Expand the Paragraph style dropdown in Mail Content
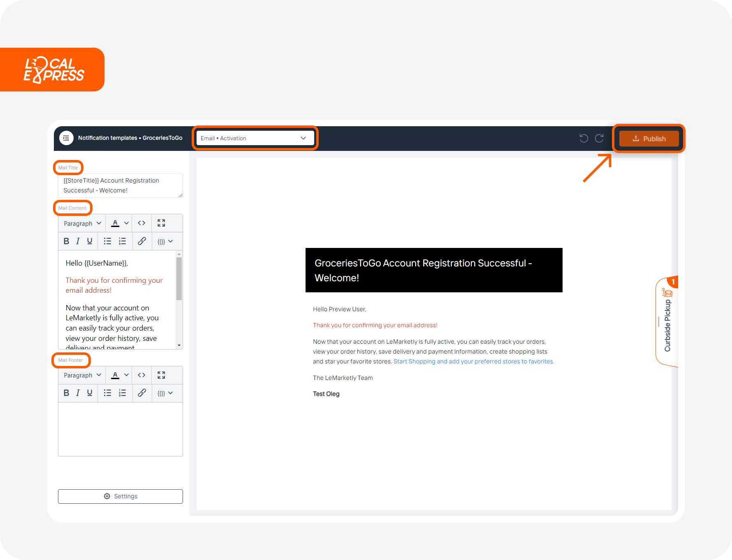 [x=81, y=223]
